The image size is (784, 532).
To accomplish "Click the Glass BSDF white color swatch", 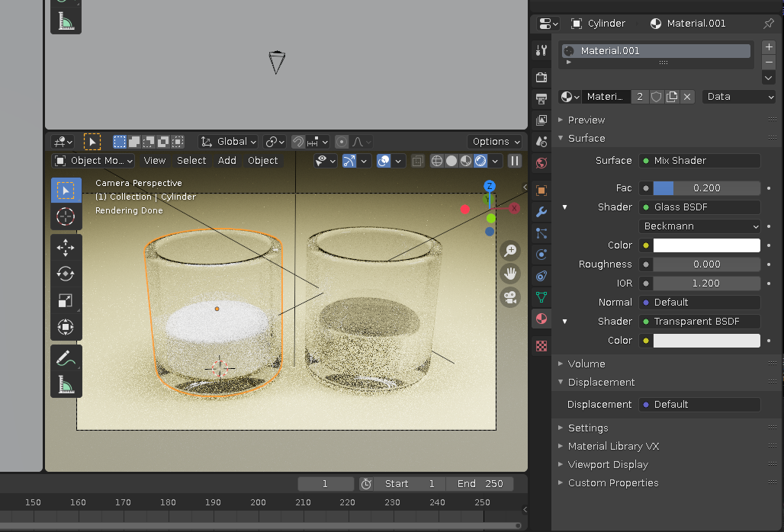I will coord(706,245).
